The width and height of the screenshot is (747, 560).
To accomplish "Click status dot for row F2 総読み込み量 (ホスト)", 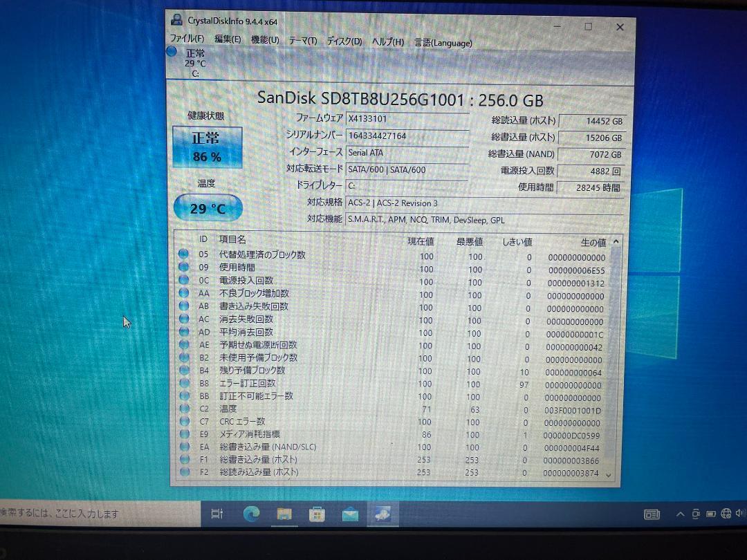I will point(185,472).
